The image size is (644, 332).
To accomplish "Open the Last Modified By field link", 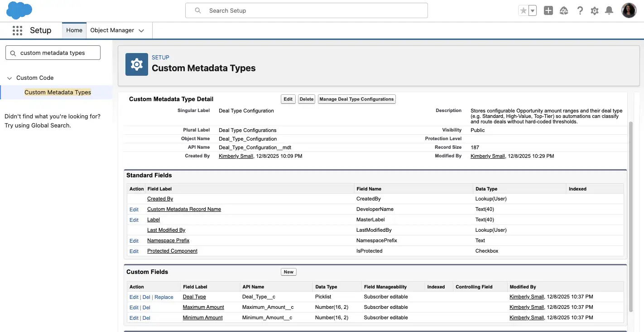I will tap(166, 230).
